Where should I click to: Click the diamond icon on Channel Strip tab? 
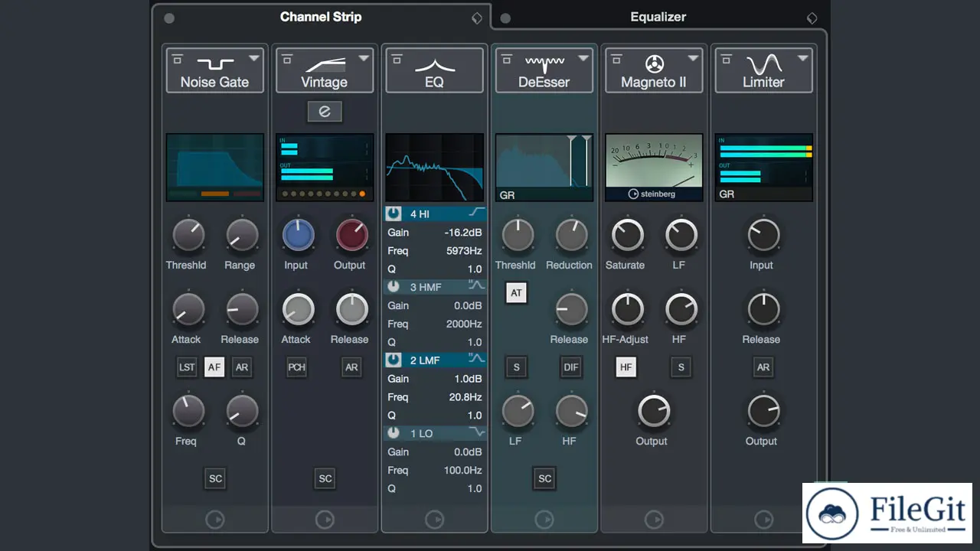pos(477,18)
